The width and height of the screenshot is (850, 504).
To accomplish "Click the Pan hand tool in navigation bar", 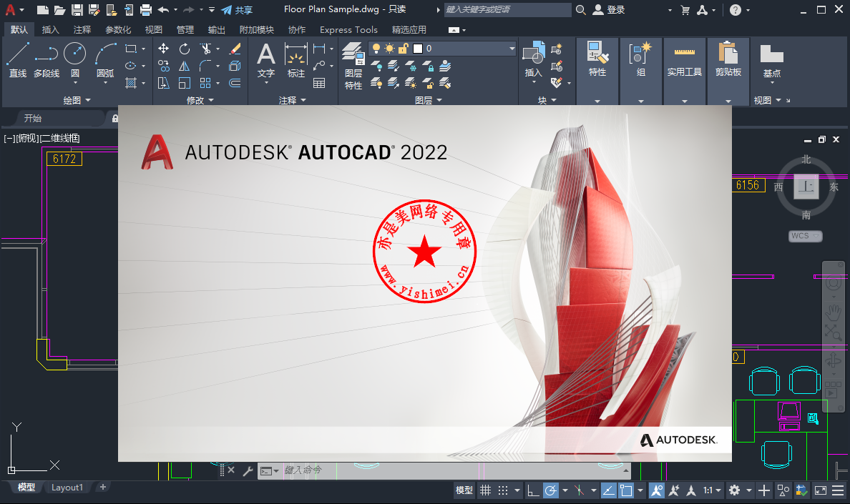I will coord(833,312).
